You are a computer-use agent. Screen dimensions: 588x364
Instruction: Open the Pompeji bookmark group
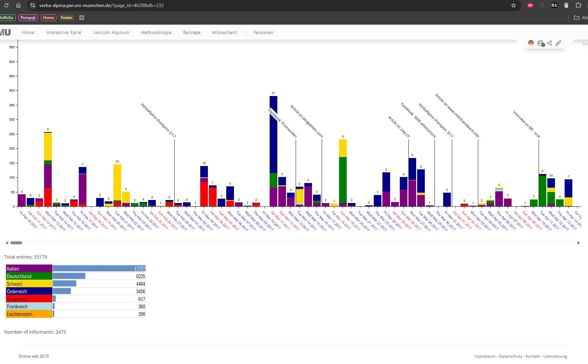pyautogui.click(x=28, y=18)
